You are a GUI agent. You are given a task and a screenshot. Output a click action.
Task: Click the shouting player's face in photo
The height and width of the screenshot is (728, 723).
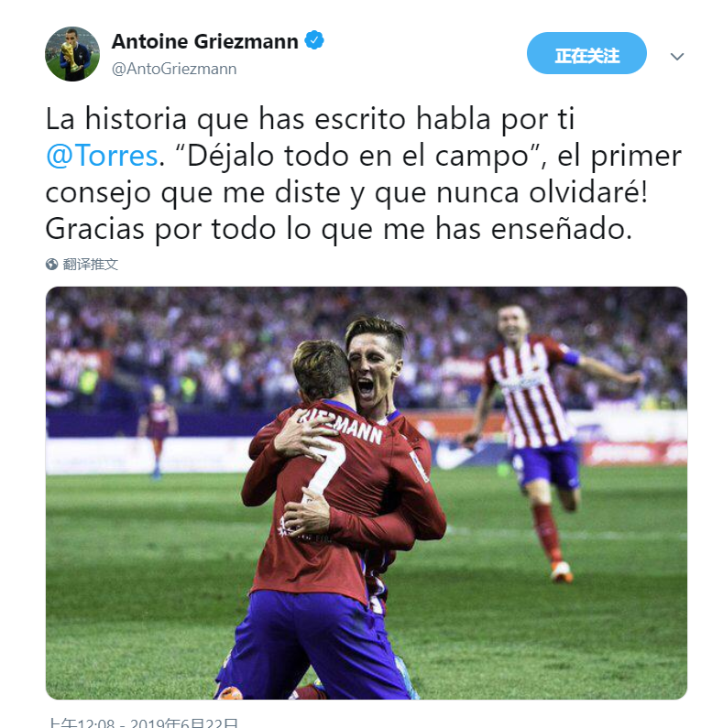[372, 371]
